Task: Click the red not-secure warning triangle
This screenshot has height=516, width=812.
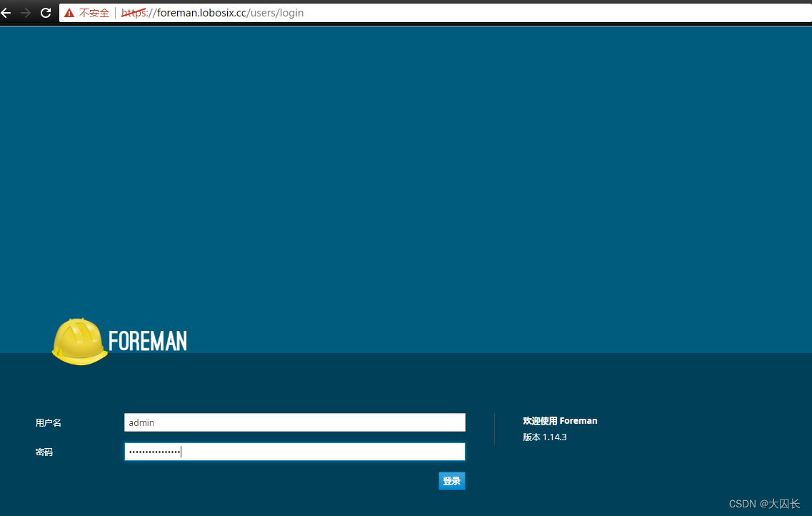Action: click(x=69, y=13)
